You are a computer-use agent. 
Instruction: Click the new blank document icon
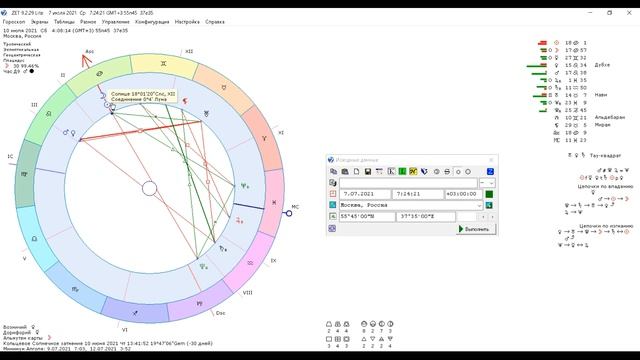pos(356,172)
